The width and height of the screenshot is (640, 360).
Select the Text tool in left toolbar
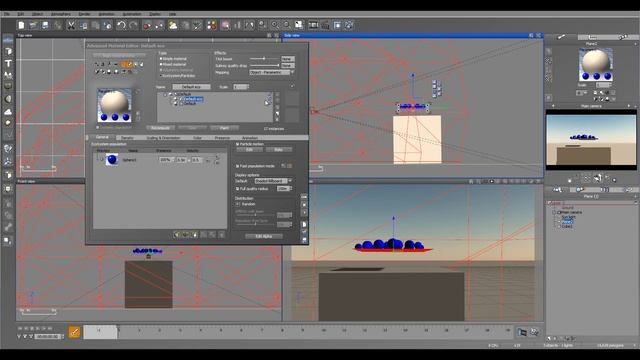coord(8,63)
